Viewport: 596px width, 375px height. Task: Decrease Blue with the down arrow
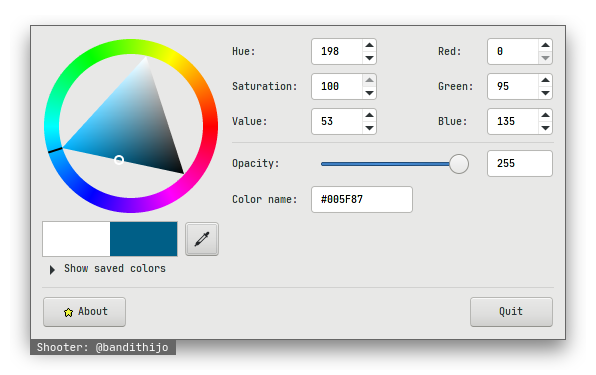[x=545, y=128]
